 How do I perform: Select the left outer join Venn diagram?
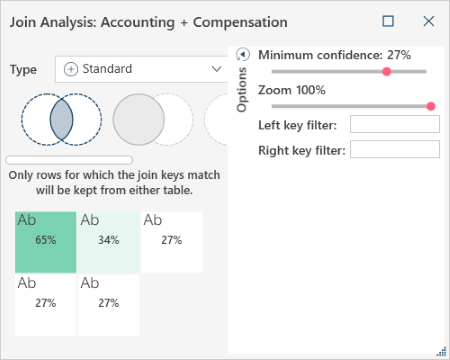click(153, 119)
